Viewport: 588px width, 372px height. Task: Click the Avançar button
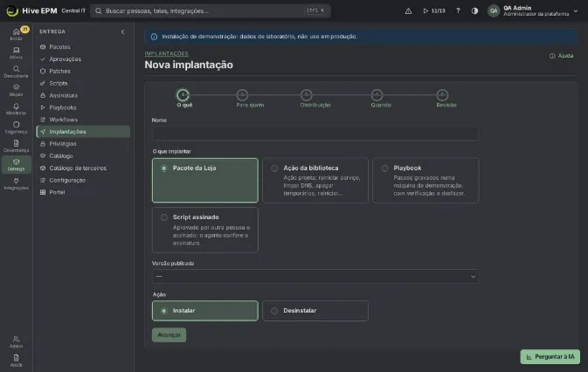coord(169,335)
